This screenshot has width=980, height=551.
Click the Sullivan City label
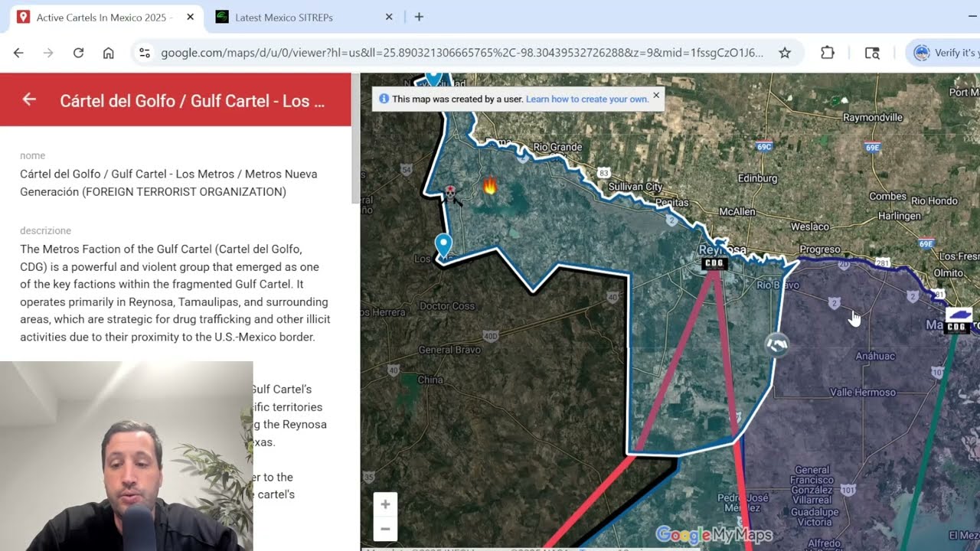[635, 186]
